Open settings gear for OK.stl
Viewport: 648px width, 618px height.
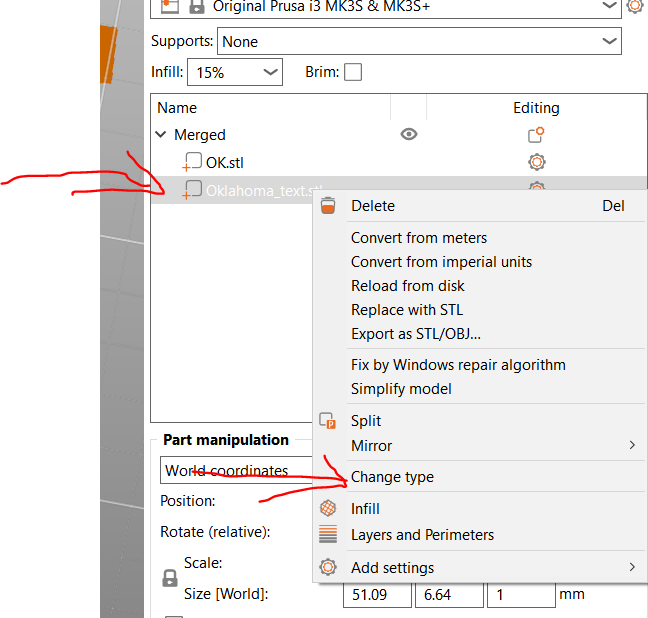pyautogui.click(x=537, y=162)
